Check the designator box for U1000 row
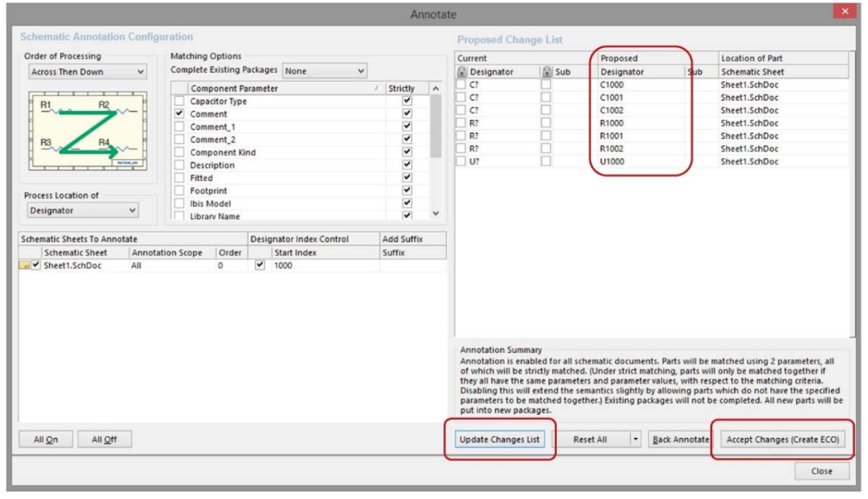 coord(462,162)
